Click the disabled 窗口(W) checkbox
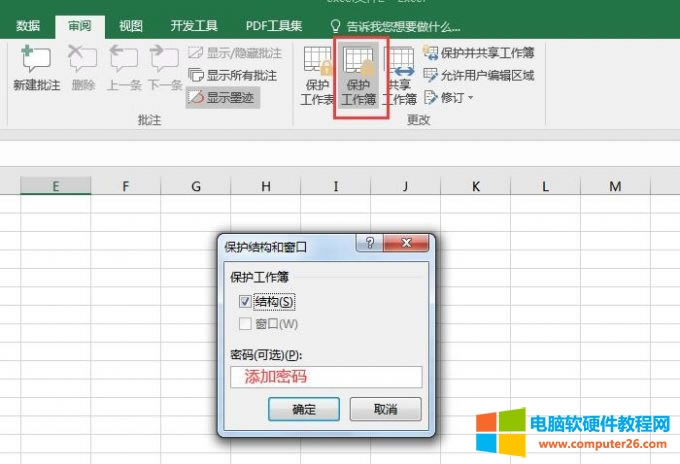This screenshot has height=464, width=680. pos(245,324)
